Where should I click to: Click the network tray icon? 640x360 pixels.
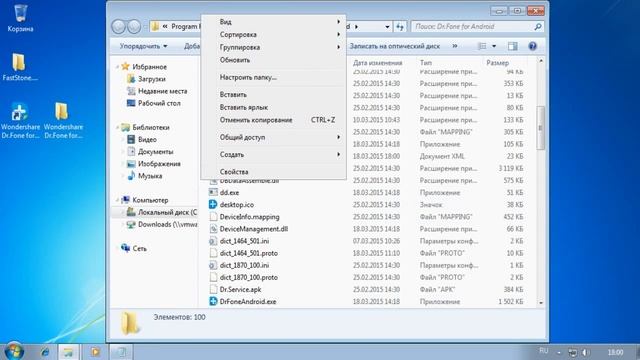point(573,352)
